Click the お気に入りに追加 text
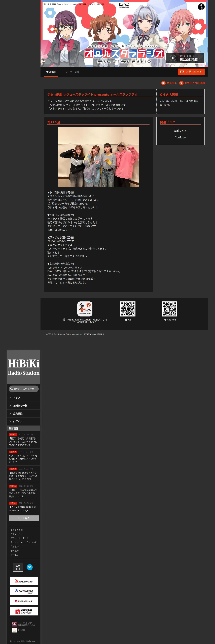Viewport: 215px width, 644px height. [195, 83]
